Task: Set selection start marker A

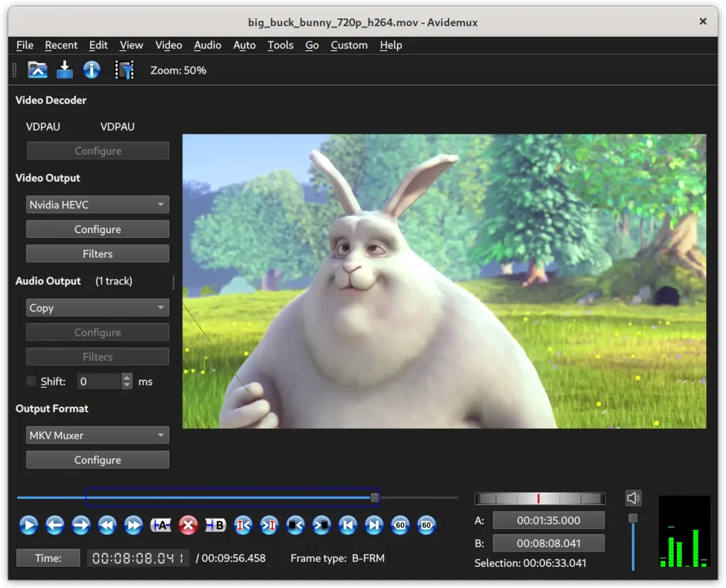Action: (x=161, y=525)
